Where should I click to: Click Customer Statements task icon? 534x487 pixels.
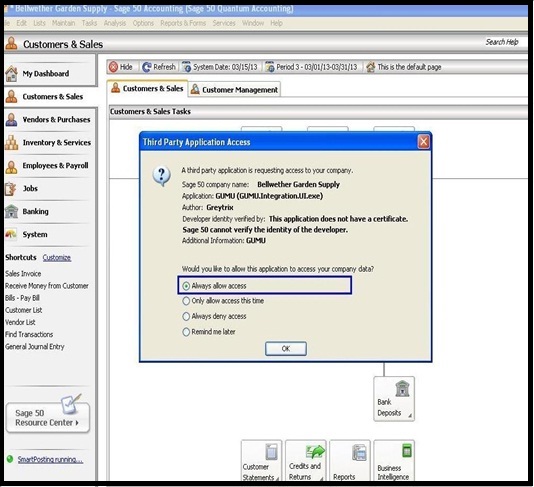[271, 452]
